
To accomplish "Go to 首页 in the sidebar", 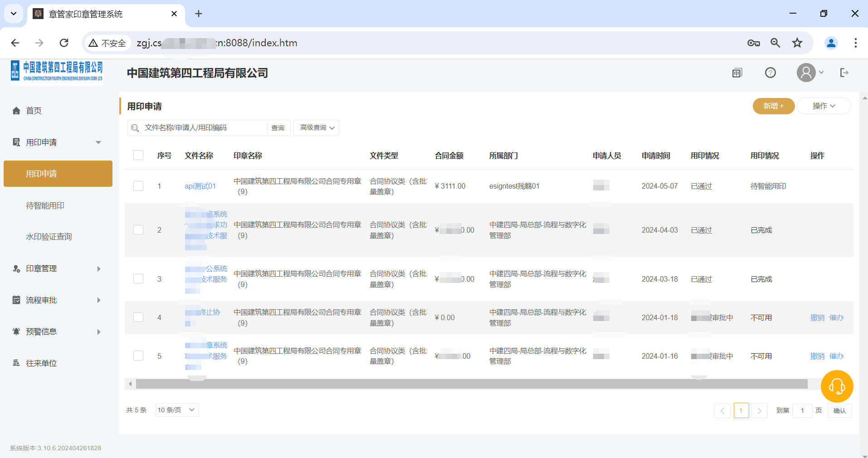I will pyautogui.click(x=34, y=111).
